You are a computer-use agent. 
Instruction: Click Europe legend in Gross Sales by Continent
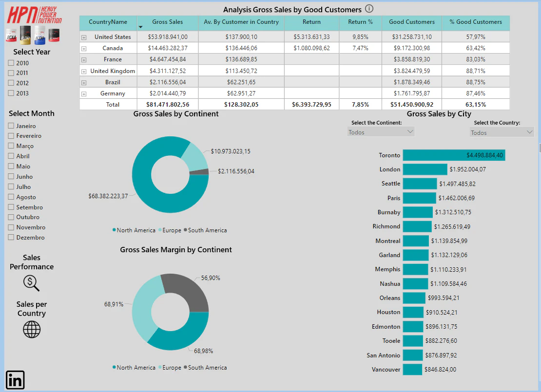click(x=170, y=230)
